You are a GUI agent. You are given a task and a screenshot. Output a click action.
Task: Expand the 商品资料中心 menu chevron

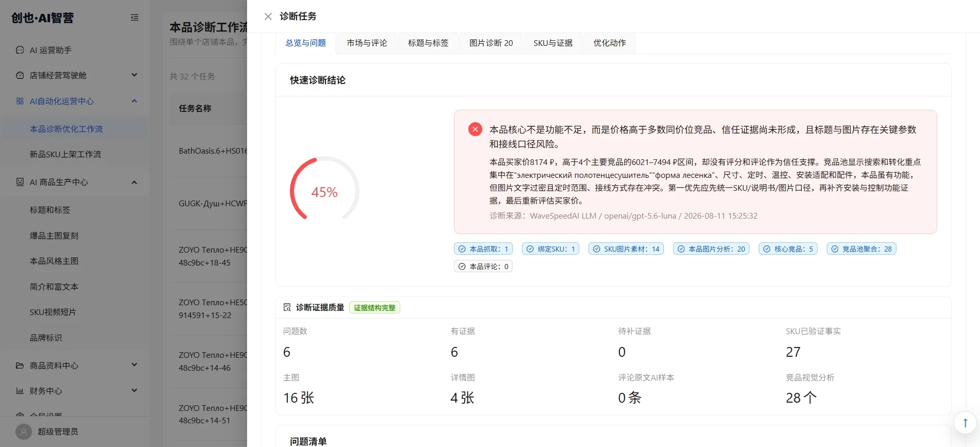click(x=134, y=365)
